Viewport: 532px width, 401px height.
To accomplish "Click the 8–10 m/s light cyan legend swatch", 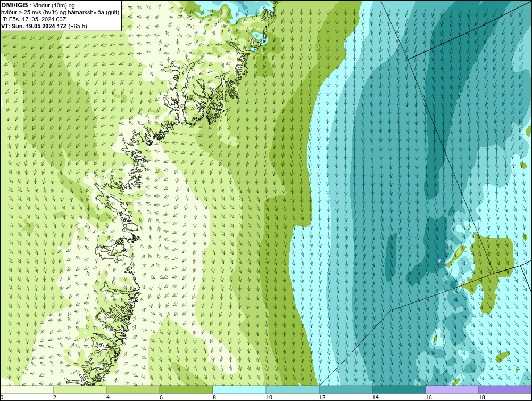I will 239,389.
